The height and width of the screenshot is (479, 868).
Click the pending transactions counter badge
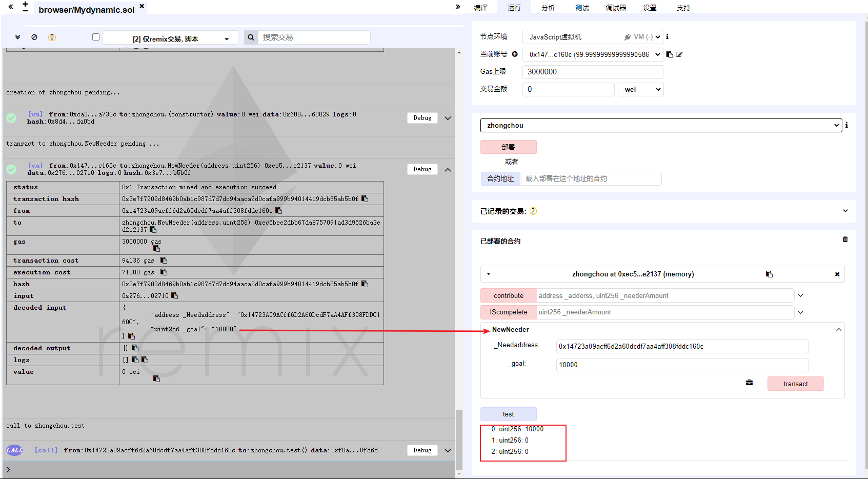(52, 37)
